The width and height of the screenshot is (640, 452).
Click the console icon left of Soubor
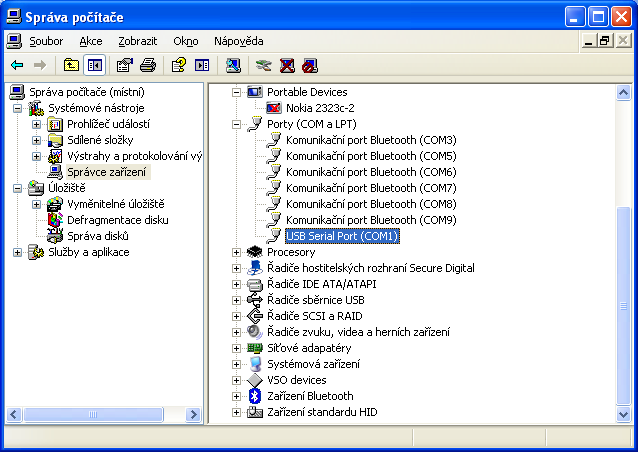(x=14, y=41)
